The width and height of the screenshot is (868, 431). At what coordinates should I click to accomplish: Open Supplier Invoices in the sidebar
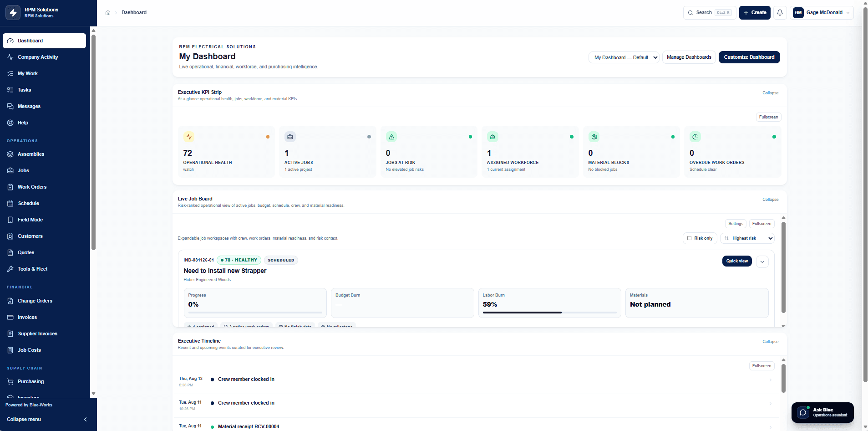tap(44, 334)
